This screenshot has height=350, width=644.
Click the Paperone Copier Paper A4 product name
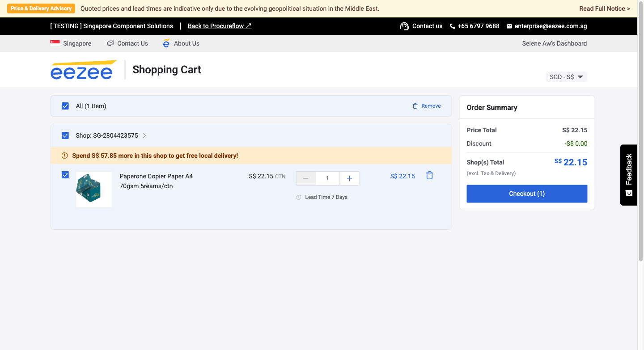(x=156, y=181)
